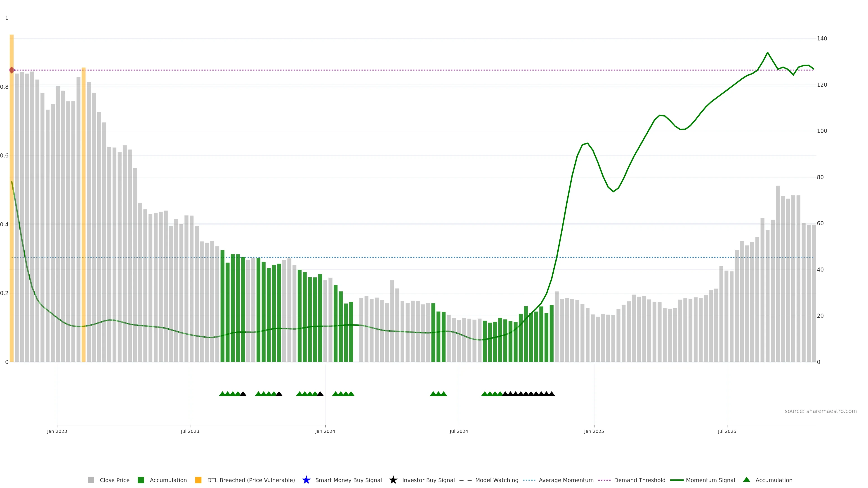Image resolution: width=868 pixels, height=488 pixels.
Task: Click the orange DTL Breached legend square
Action: (x=198, y=480)
